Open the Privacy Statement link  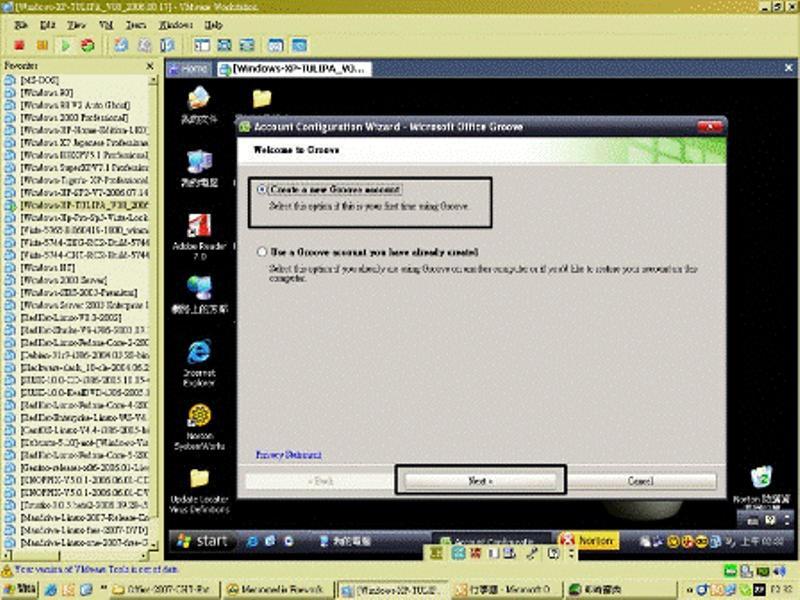(288, 455)
